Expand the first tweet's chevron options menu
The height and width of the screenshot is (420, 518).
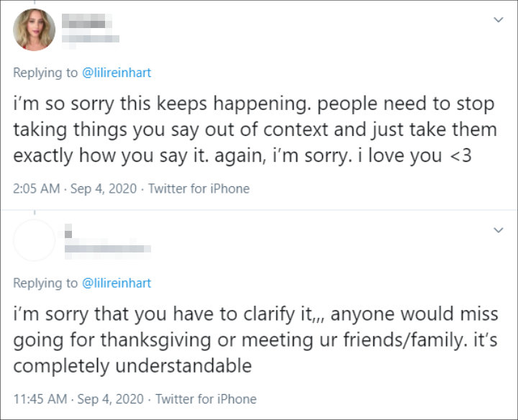click(x=498, y=20)
